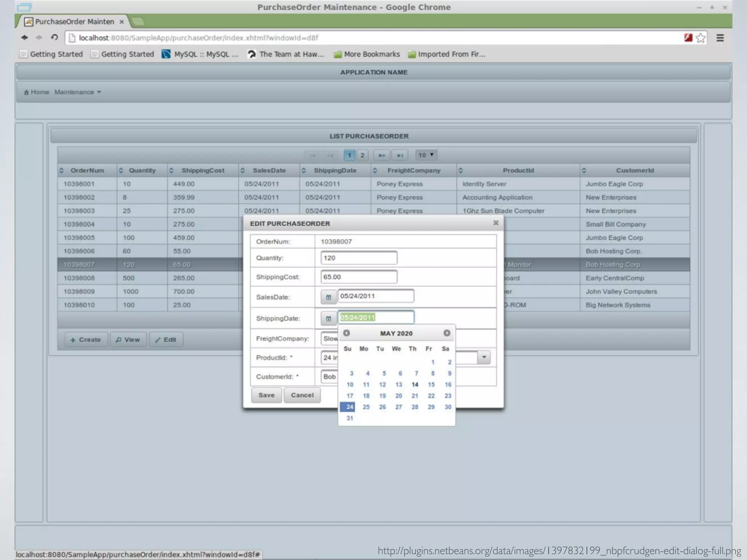The width and height of the screenshot is (747, 560).
Task: Open More Bookmarks folder
Action: 367,54
